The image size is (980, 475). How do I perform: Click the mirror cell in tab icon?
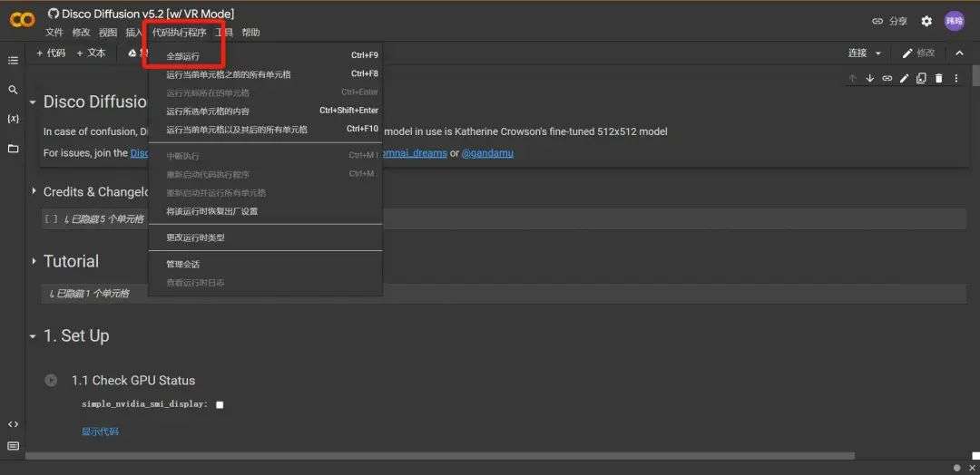(x=921, y=78)
